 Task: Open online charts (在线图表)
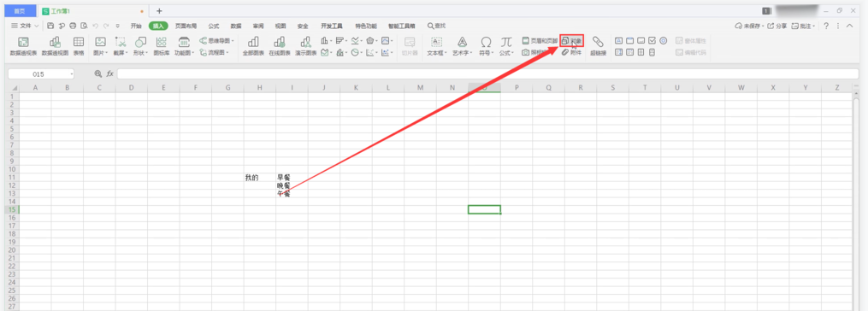click(280, 46)
